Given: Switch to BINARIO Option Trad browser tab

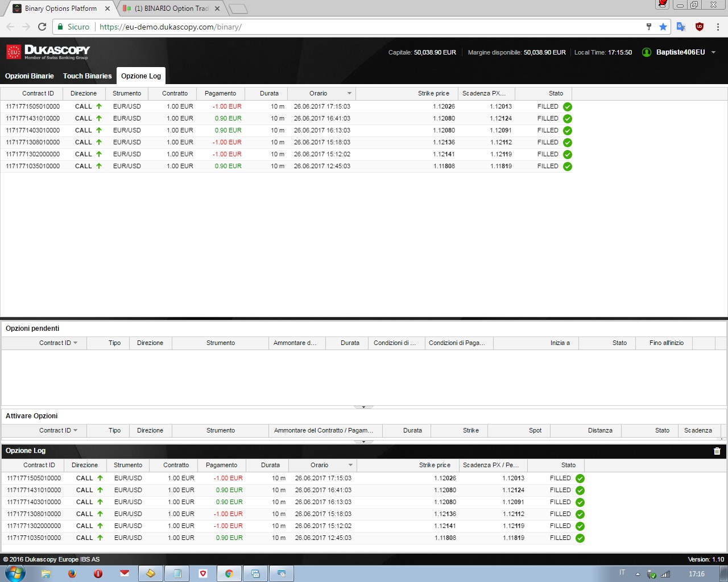Looking at the screenshot, I should [x=172, y=9].
